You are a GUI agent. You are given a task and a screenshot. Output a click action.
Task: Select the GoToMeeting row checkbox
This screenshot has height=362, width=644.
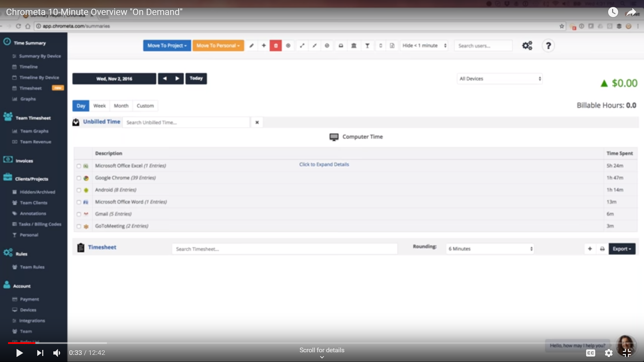(79, 226)
